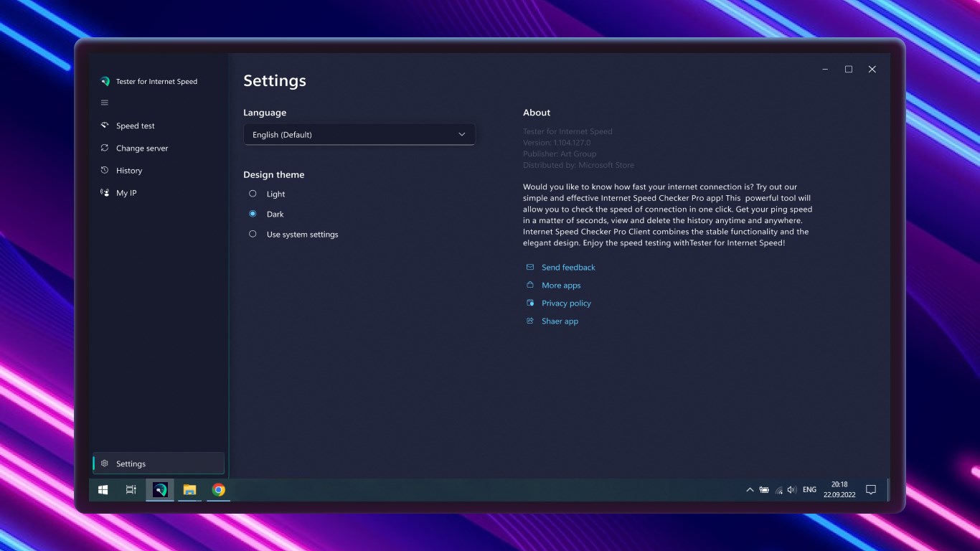Image resolution: width=980 pixels, height=551 pixels.
Task: Minimize the app window
Action: (825, 69)
